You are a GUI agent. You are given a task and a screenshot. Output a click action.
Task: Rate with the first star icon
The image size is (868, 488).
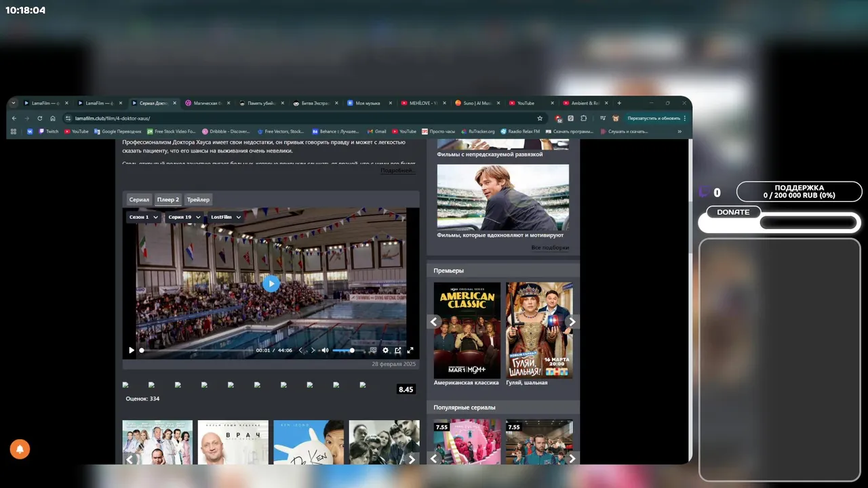tap(125, 384)
